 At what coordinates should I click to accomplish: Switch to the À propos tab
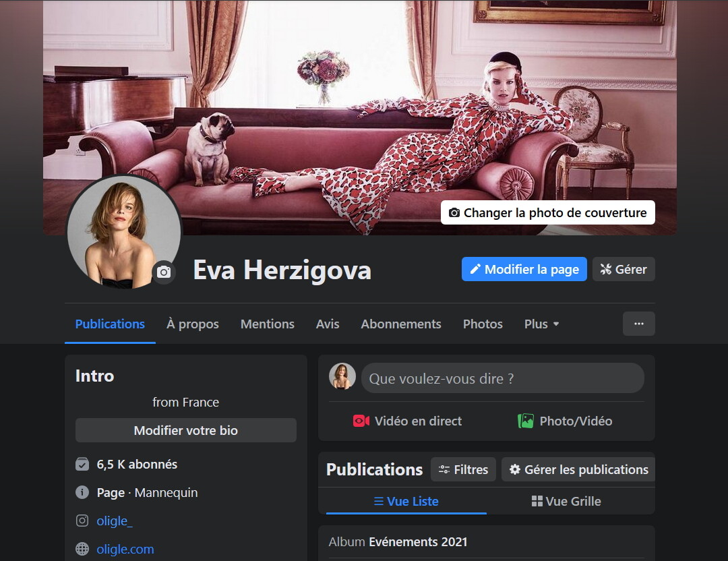193,324
